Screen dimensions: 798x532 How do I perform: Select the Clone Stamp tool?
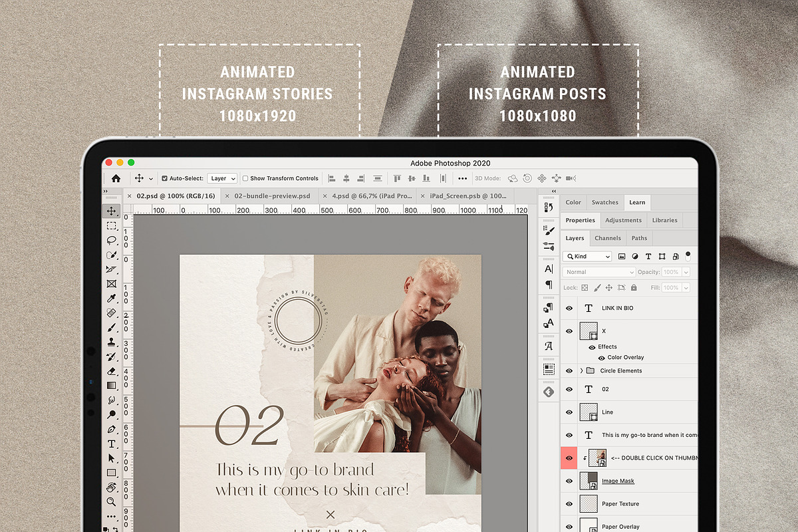point(111,342)
